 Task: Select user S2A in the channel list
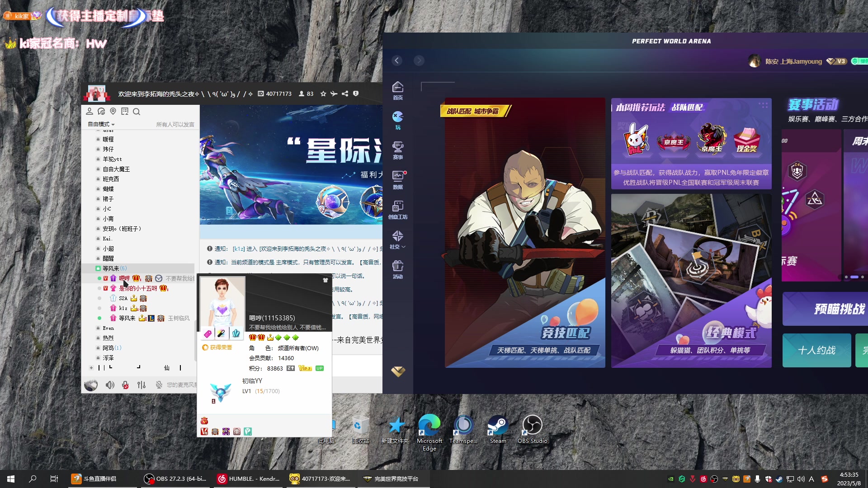[123, 298]
